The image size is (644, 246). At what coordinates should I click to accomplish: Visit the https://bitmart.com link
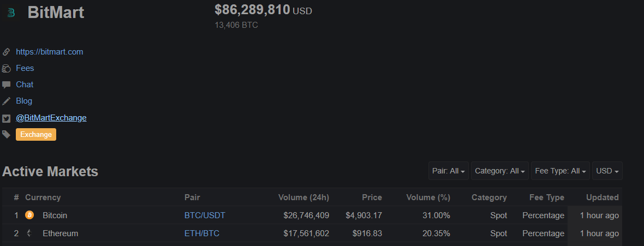pyautogui.click(x=49, y=52)
